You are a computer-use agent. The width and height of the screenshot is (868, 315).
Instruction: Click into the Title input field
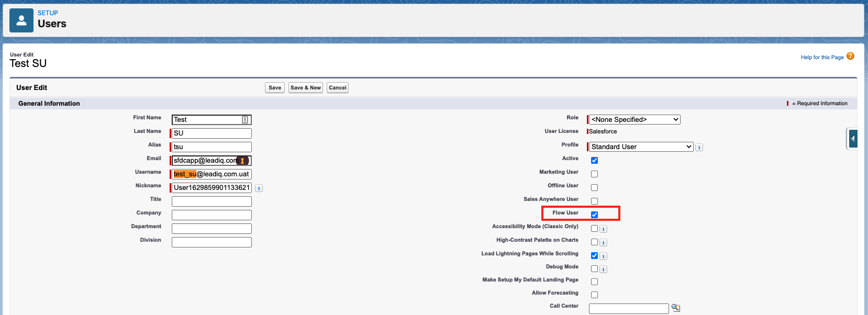coord(212,201)
